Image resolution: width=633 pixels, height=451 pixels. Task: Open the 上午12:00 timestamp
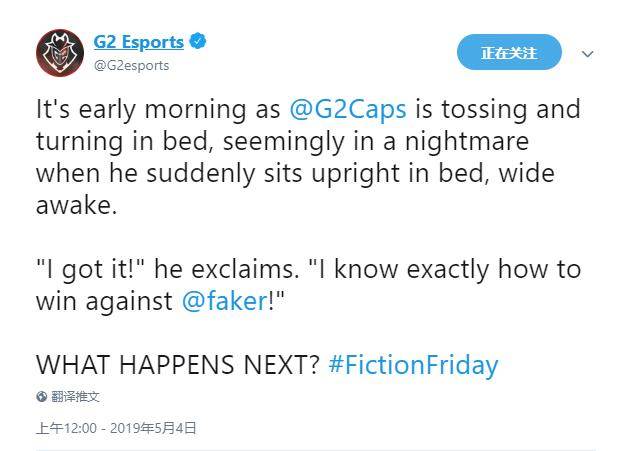click(67, 428)
